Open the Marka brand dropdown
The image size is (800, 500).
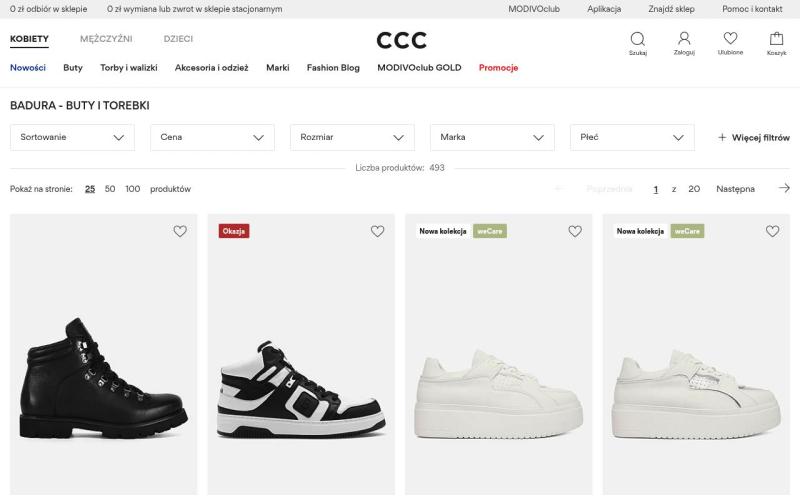pyautogui.click(x=492, y=137)
